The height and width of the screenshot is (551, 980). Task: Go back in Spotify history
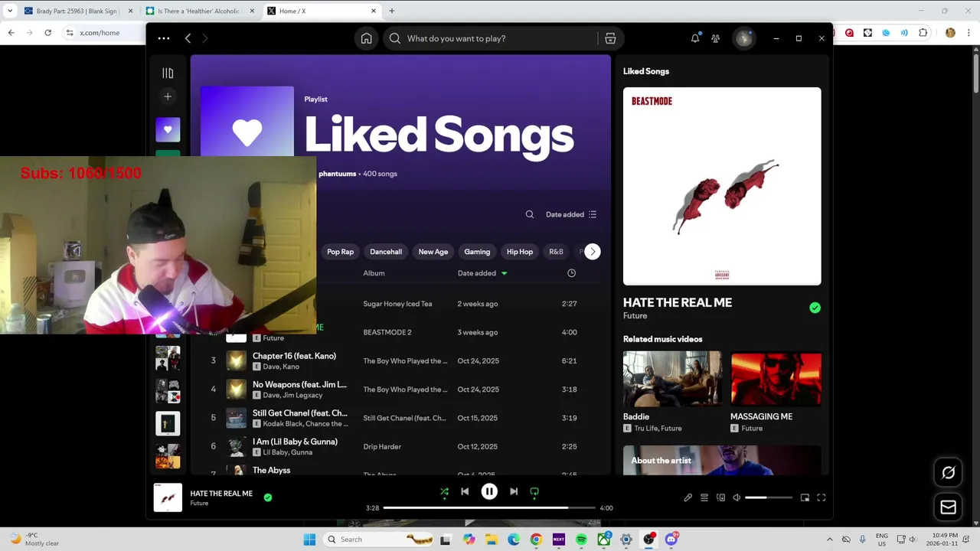point(188,38)
